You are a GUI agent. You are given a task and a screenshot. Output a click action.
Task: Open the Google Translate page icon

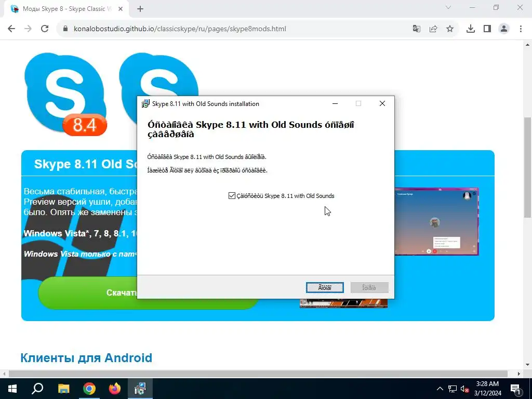click(x=416, y=29)
